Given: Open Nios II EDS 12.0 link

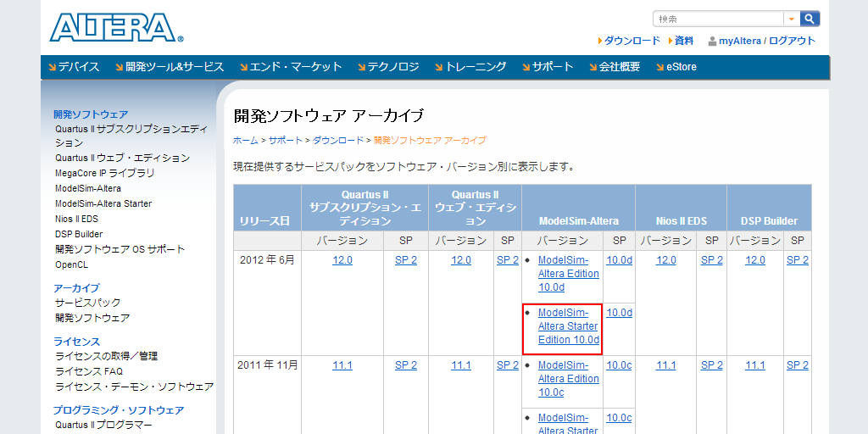Looking at the screenshot, I should [666, 260].
